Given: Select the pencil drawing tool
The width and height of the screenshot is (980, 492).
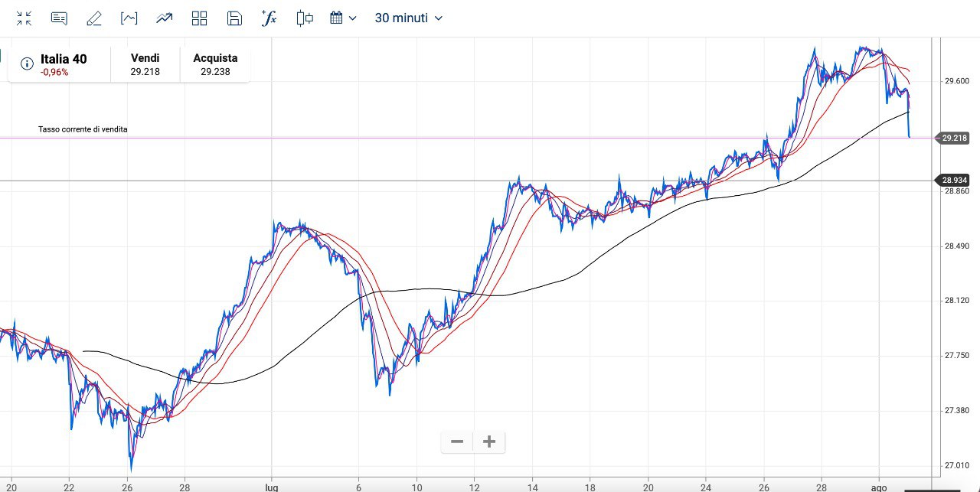Looking at the screenshot, I should [94, 18].
